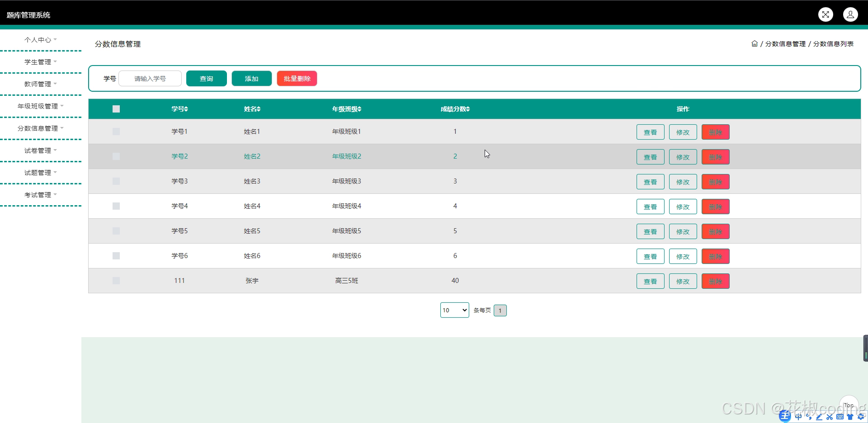868x423 pixels.
Task: Check the checkbox for row 学号1
Action: (x=116, y=132)
